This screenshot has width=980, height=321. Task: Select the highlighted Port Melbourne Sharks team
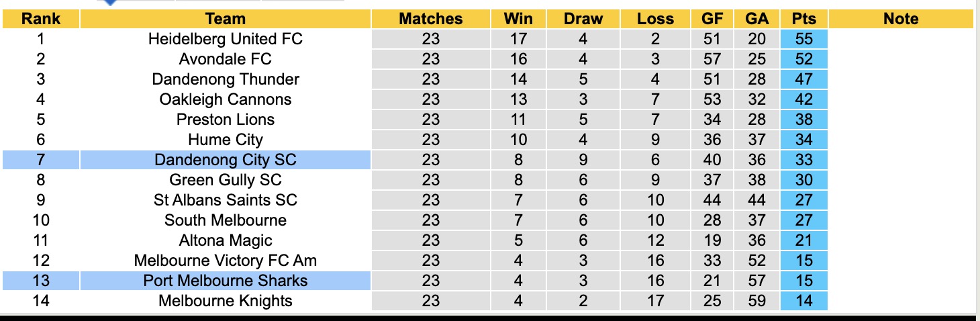point(226,281)
